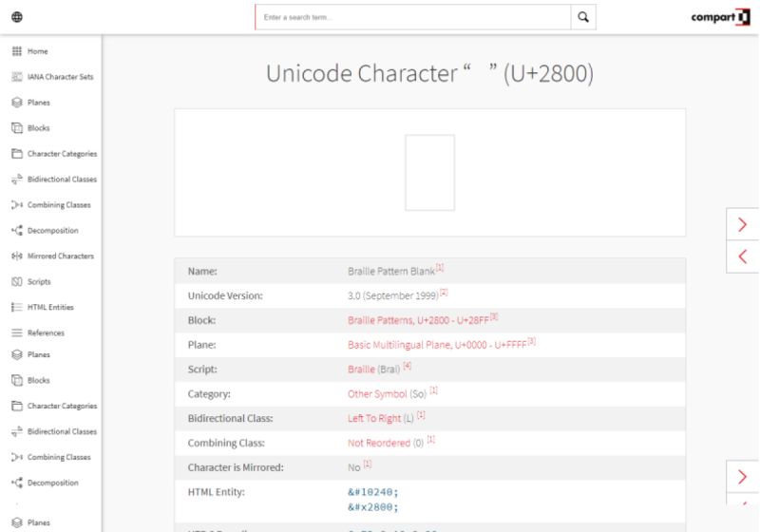760x532 pixels.
Task: Click the Home grid icon in sidebar
Action: pyautogui.click(x=17, y=51)
